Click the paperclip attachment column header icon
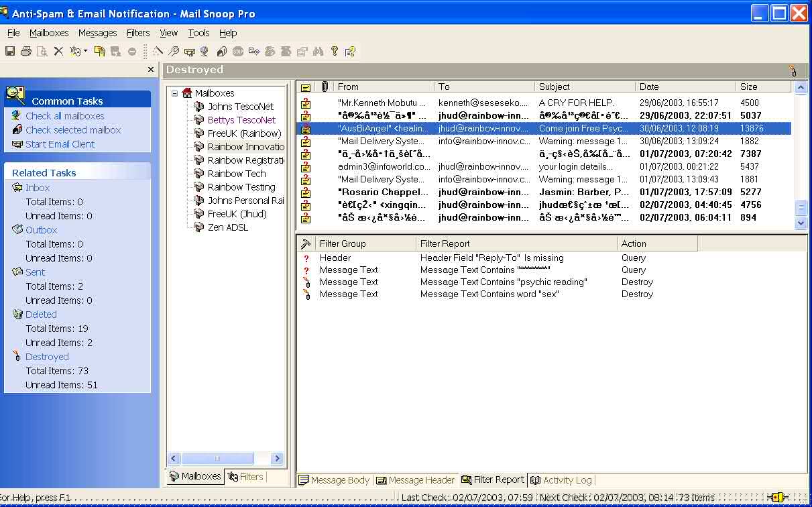This screenshot has height=507, width=812. point(325,87)
